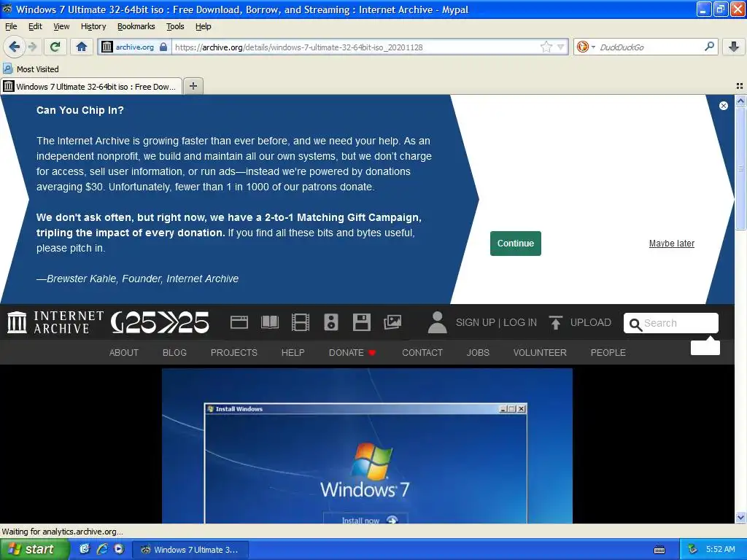Image resolution: width=747 pixels, height=560 pixels.
Task: Open the DONATE navigation item
Action: coord(352,352)
